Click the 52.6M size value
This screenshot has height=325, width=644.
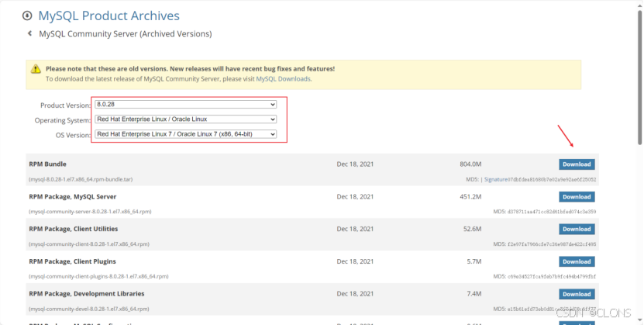coord(472,229)
